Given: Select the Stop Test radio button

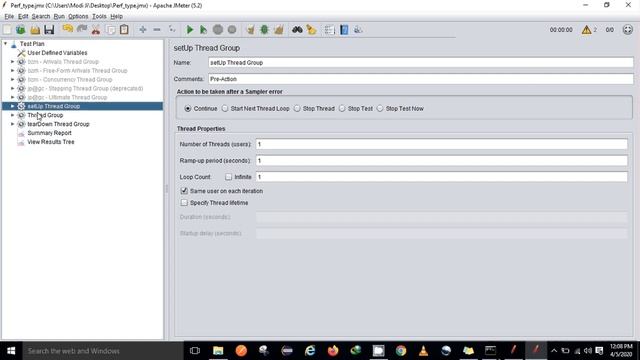Looking at the screenshot, I should pos(342,109).
